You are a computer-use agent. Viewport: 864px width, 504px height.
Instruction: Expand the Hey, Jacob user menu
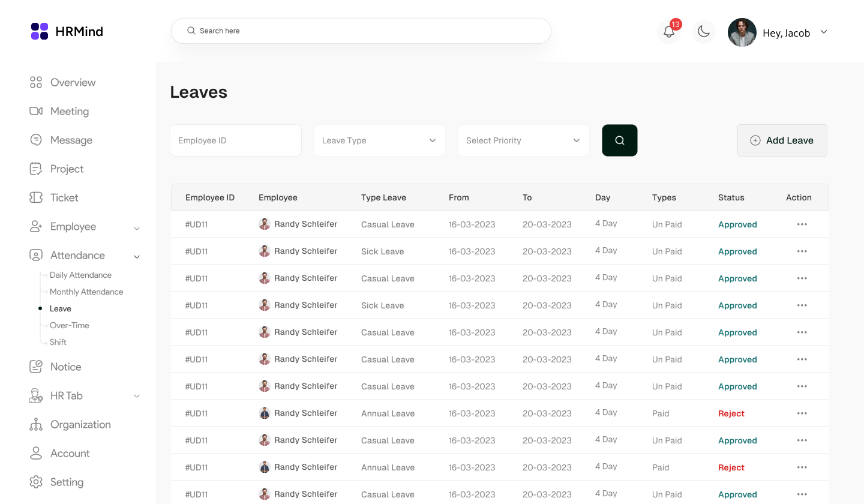coord(823,32)
